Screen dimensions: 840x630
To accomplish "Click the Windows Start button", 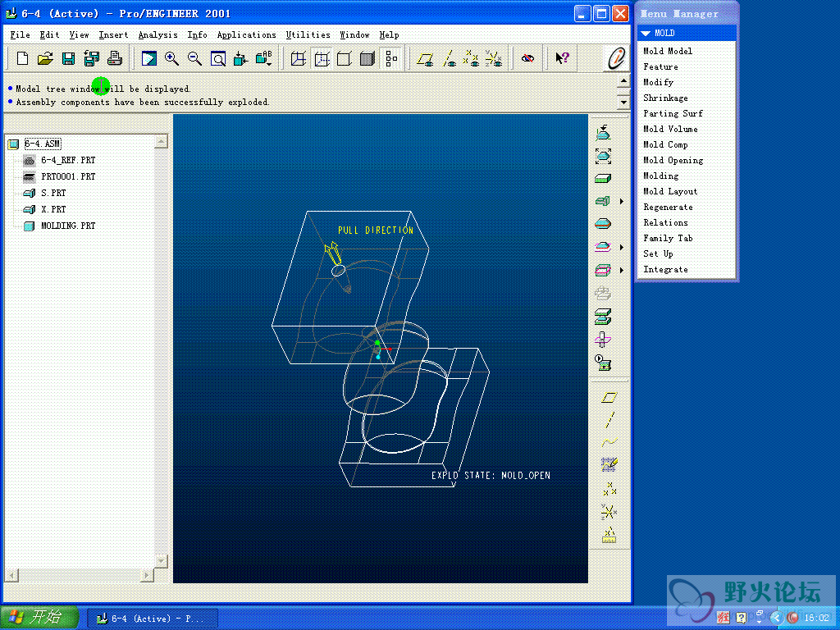I will (39, 618).
